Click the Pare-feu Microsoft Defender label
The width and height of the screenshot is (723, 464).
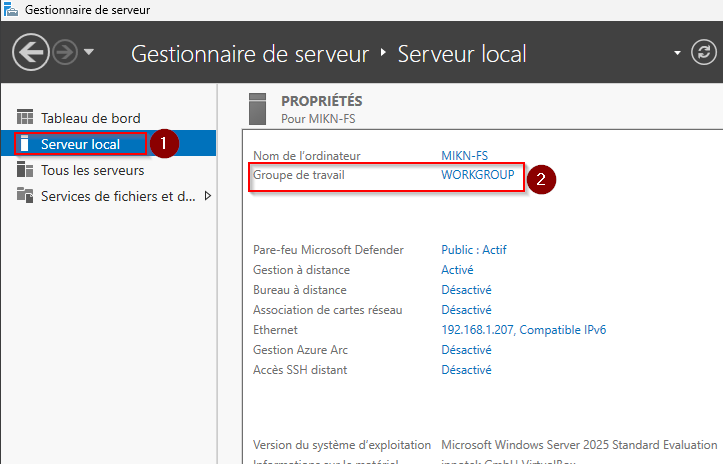pyautogui.click(x=328, y=250)
